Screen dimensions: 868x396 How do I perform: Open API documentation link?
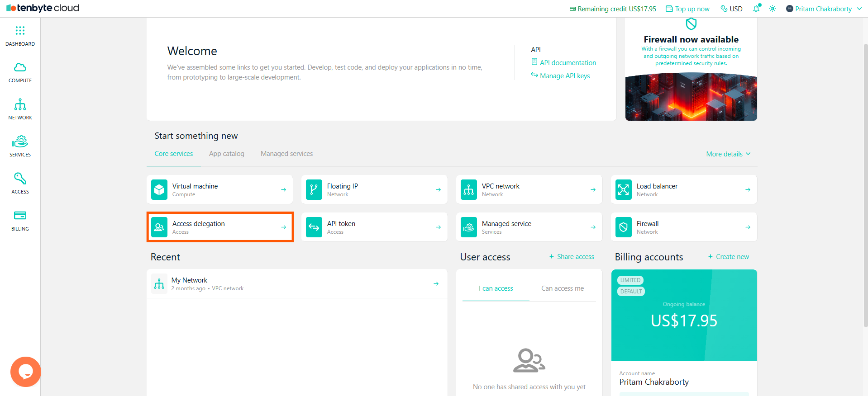563,62
